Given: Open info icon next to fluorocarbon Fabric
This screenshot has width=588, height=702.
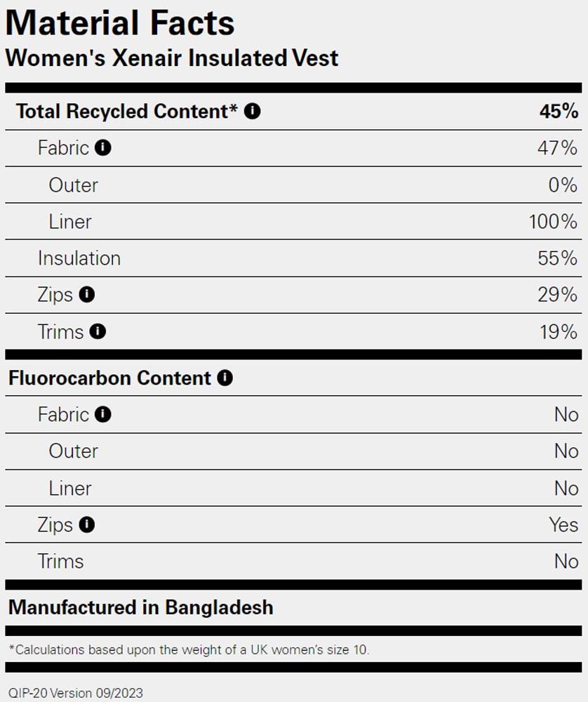Looking at the screenshot, I should [x=103, y=414].
